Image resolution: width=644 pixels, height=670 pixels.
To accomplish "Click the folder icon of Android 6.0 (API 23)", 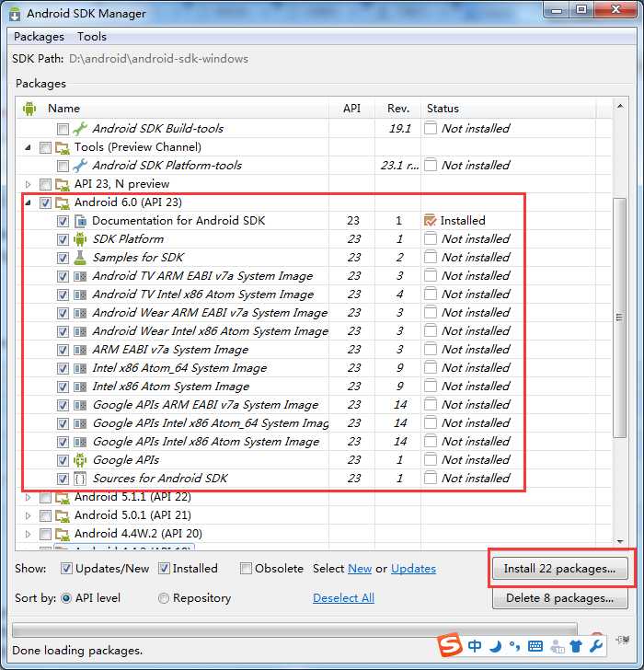I will click(x=63, y=202).
